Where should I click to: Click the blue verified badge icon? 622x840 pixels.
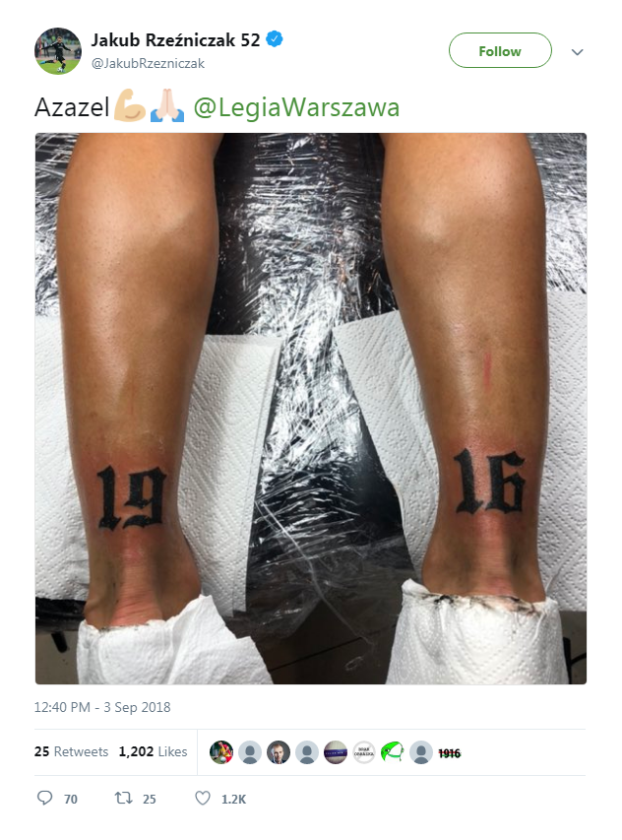point(275,39)
